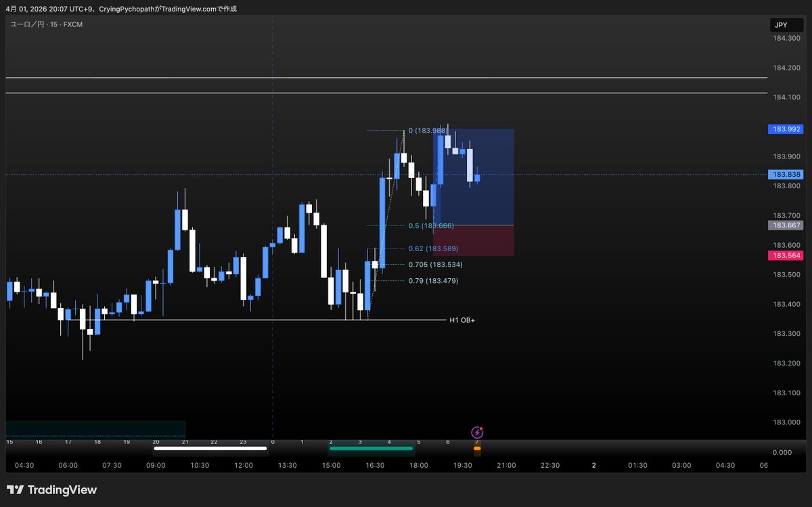
Task: Click the Fibonacci label 0.79 (183.479)
Action: (433, 280)
